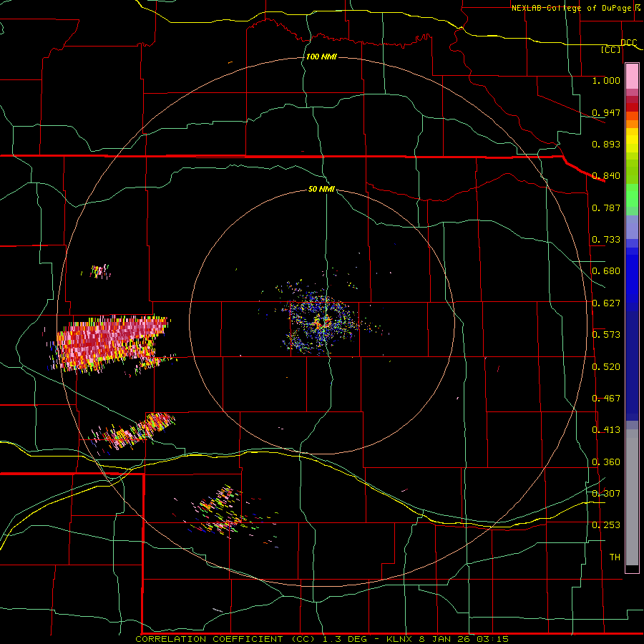Pick the gray swatch beside 0.307

click(x=632, y=497)
